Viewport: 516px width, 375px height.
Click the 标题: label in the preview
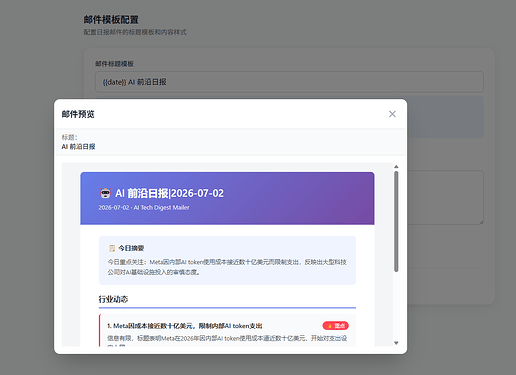[69, 137]
